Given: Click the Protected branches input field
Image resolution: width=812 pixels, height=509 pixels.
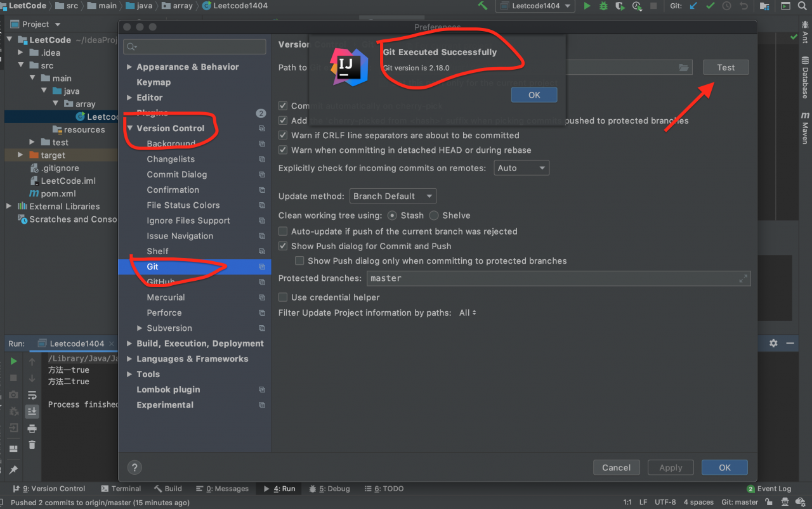Looking at the screenshot, I should (558, 278).
